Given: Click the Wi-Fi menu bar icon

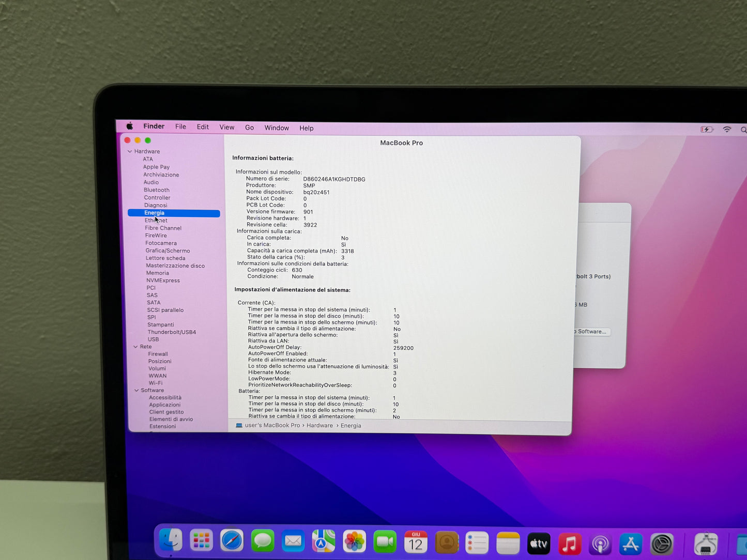Looking at the screenshot, I should pos(727,129).
